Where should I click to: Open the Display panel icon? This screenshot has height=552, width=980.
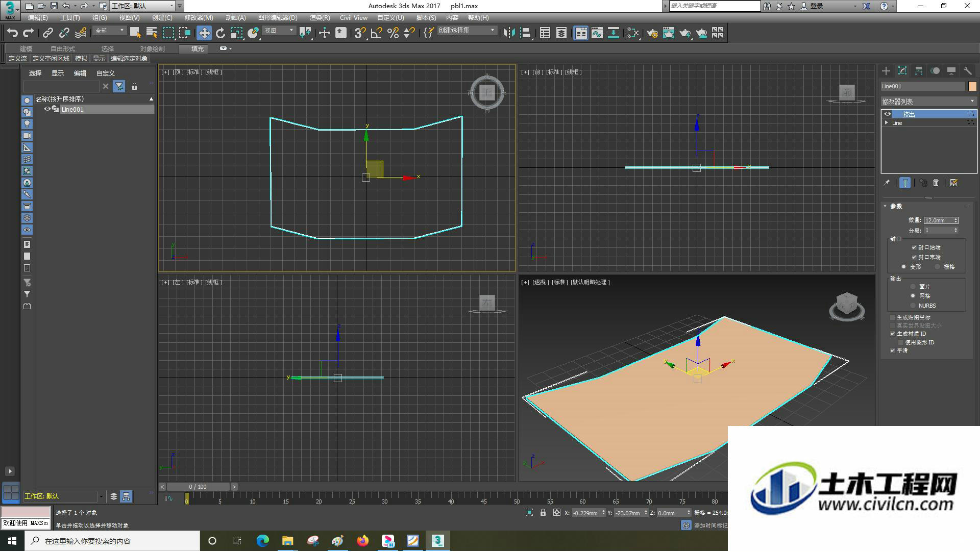pyautogui.click(x=951, y=71)
